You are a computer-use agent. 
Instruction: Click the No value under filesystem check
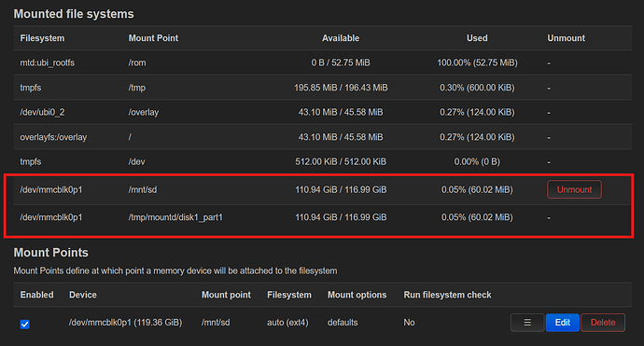tap(409, 323)
